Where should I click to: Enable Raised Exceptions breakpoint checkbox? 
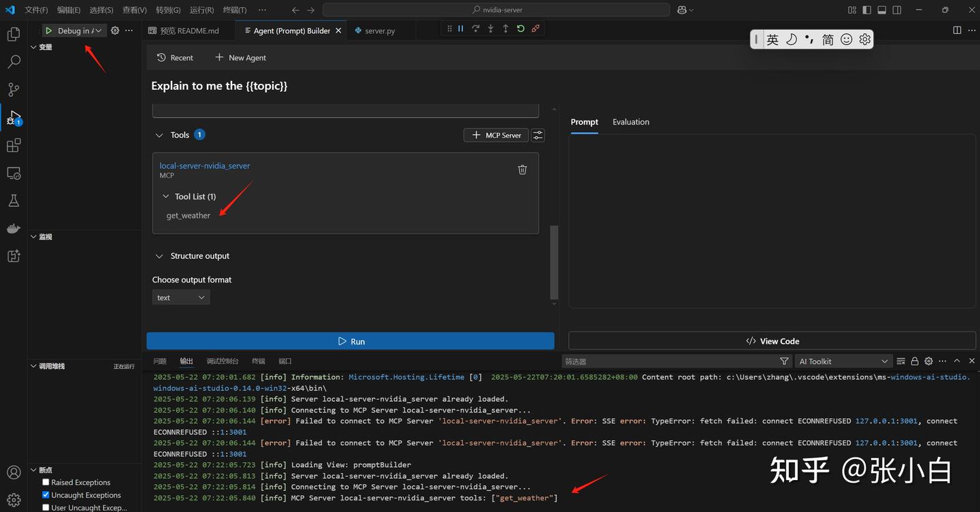point(46,482)
